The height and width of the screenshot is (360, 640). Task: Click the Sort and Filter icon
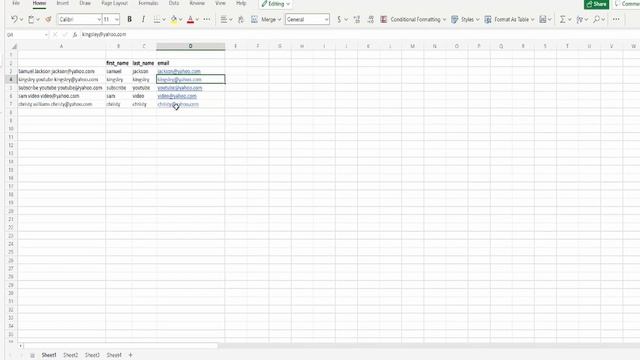coord(580,19)
